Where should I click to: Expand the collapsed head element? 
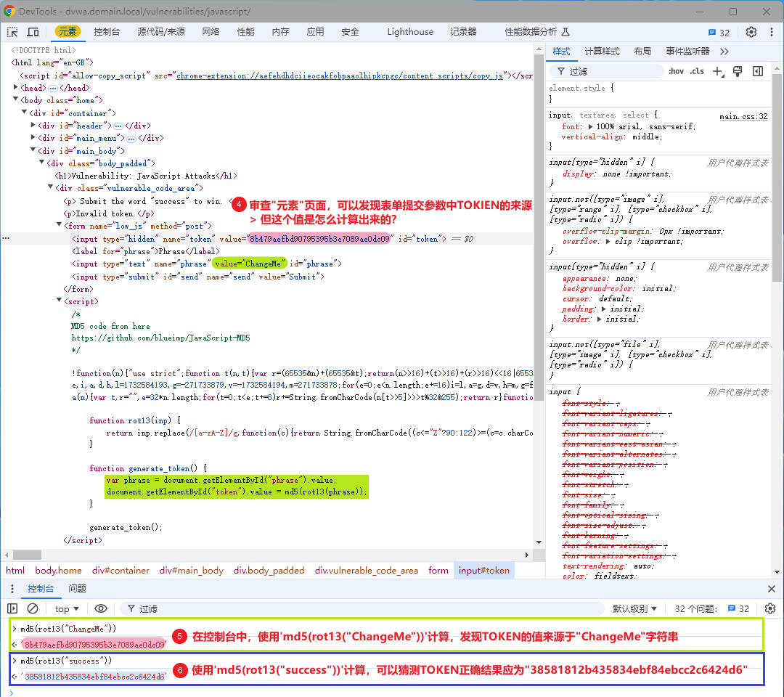coord(15,88)
